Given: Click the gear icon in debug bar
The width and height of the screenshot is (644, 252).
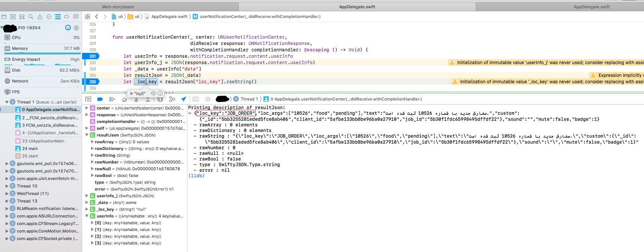Looking at the screenshot, I should pyautogui.click(x=208, y=99).
